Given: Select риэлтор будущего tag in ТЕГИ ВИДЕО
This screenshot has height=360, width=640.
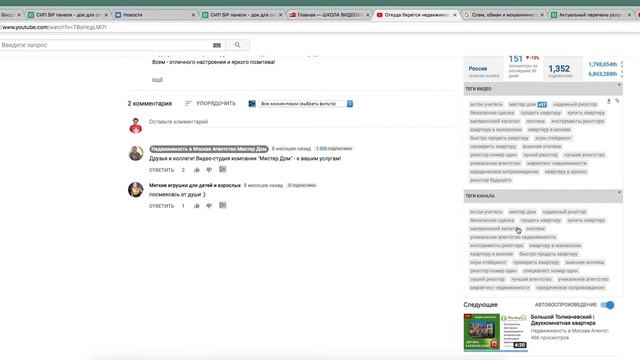Looking at the screenshot, I should (491, 180).
